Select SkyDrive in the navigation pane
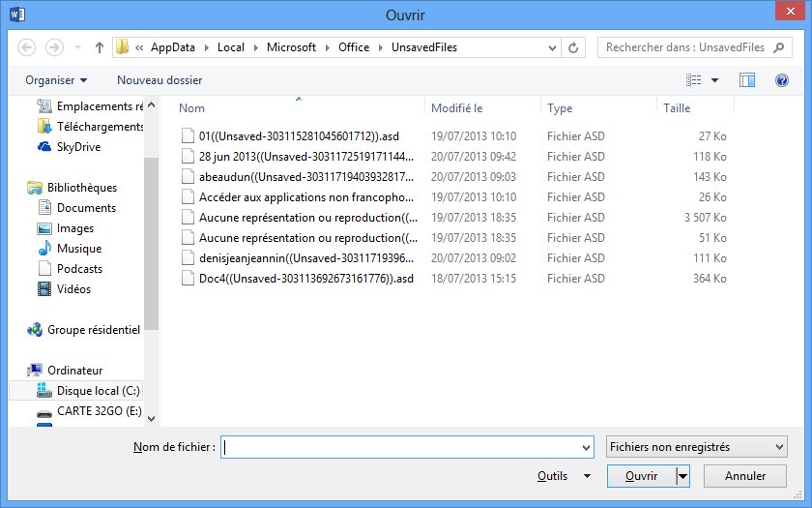 (78, 147)
